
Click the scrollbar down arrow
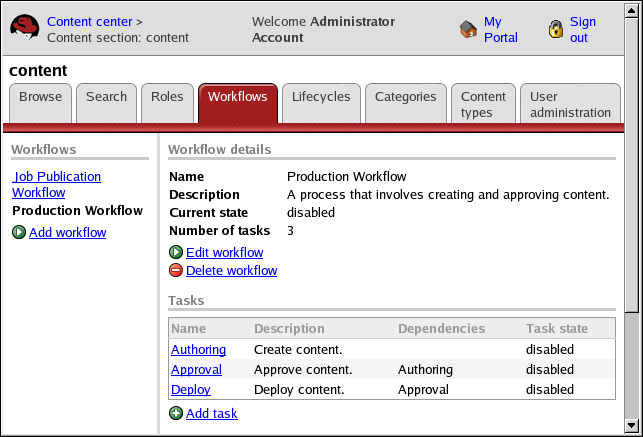632,426
